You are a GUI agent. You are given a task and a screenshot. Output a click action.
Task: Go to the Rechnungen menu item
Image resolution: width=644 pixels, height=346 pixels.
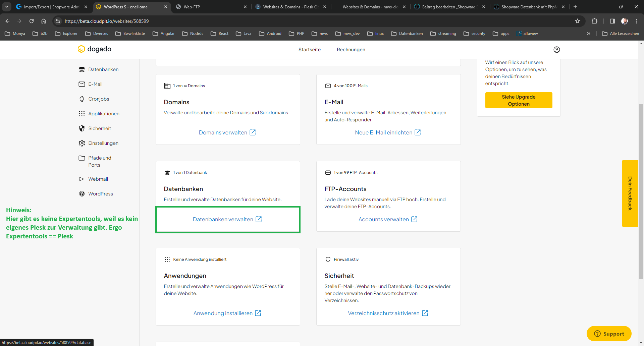(351, 50)
